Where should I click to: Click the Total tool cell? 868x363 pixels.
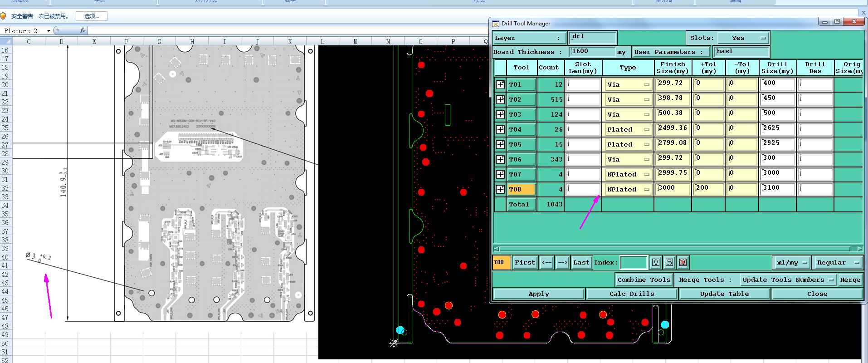522,204
